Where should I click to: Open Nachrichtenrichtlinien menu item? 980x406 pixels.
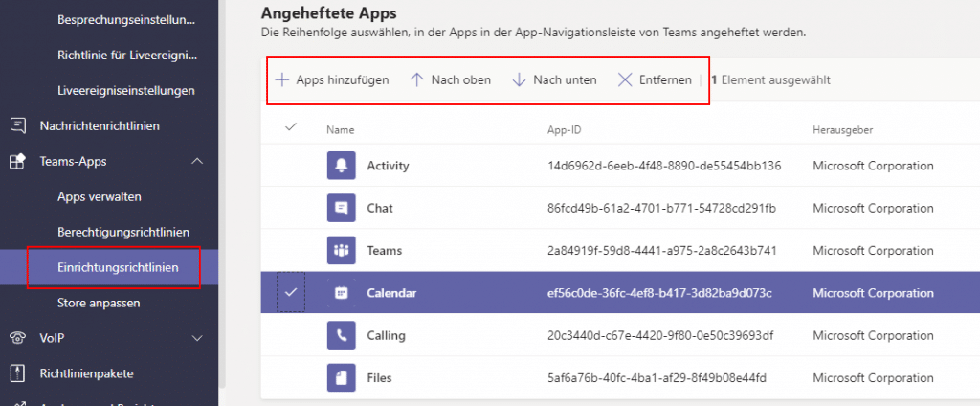100,125
